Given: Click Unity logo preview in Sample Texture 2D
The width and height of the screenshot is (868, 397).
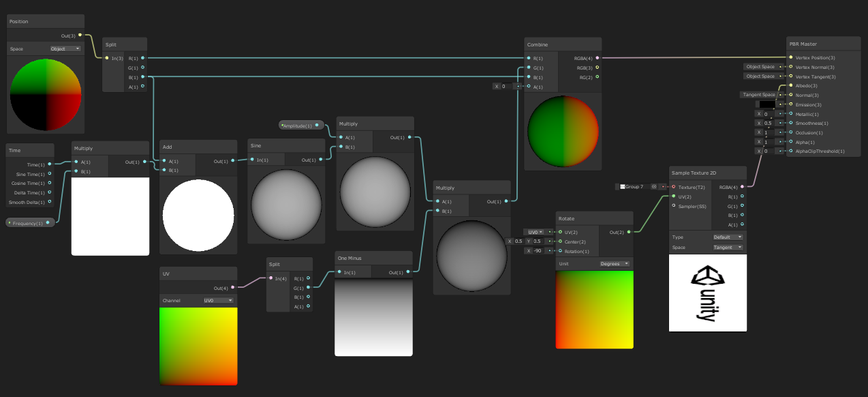Looking at the screenshot, I should (x=707, y=293).
